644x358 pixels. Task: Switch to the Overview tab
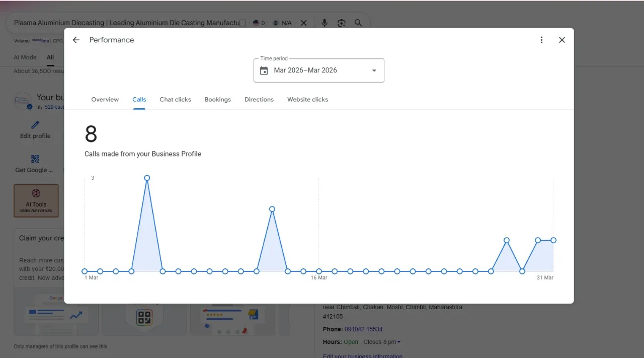pos(105,100)
